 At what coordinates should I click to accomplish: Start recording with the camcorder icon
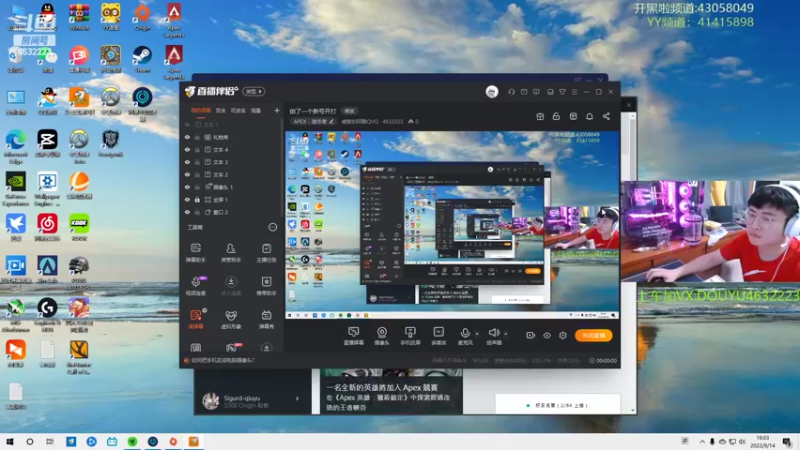(x=531, y=336)
